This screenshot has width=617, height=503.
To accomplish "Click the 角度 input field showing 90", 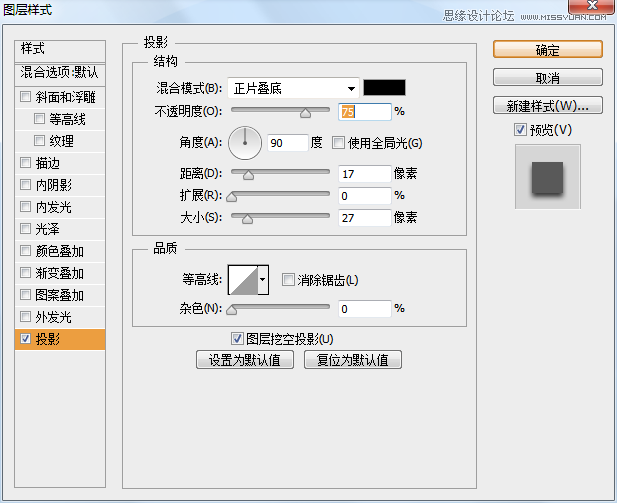I will coord(288,143).
